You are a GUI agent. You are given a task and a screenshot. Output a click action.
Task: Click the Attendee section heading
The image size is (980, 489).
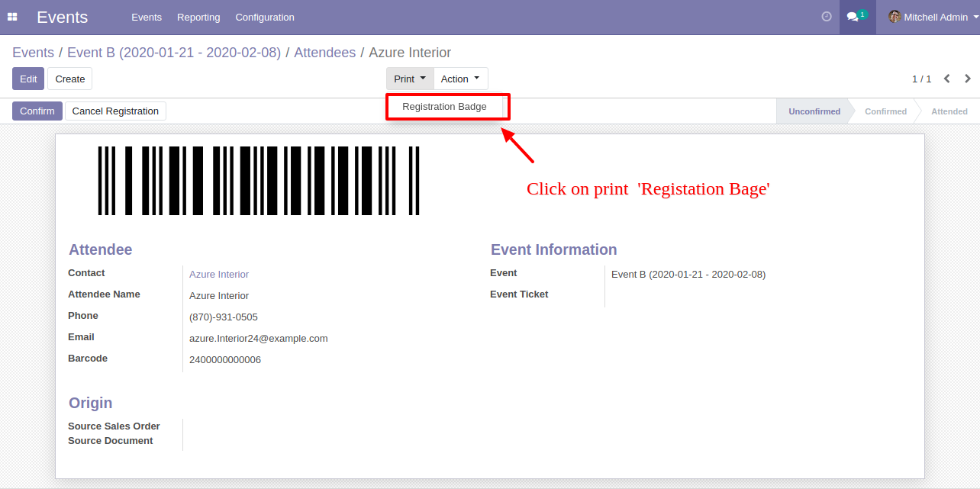point(101,249)
